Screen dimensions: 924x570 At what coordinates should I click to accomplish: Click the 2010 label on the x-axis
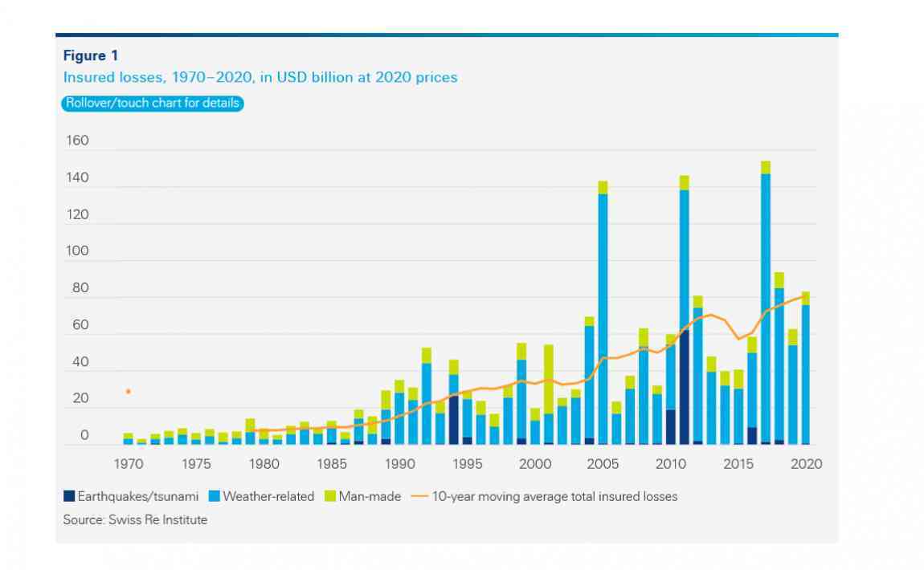point(670,464)
